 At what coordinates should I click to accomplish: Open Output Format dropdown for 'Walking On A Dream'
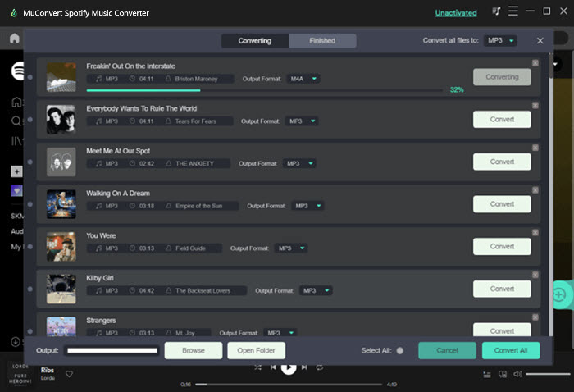tap(307, 206)
